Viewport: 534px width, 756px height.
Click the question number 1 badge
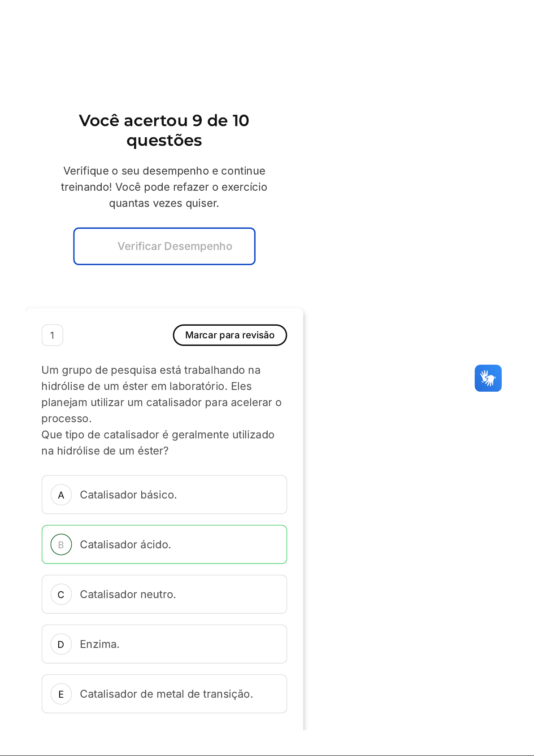tap(52, 335)
